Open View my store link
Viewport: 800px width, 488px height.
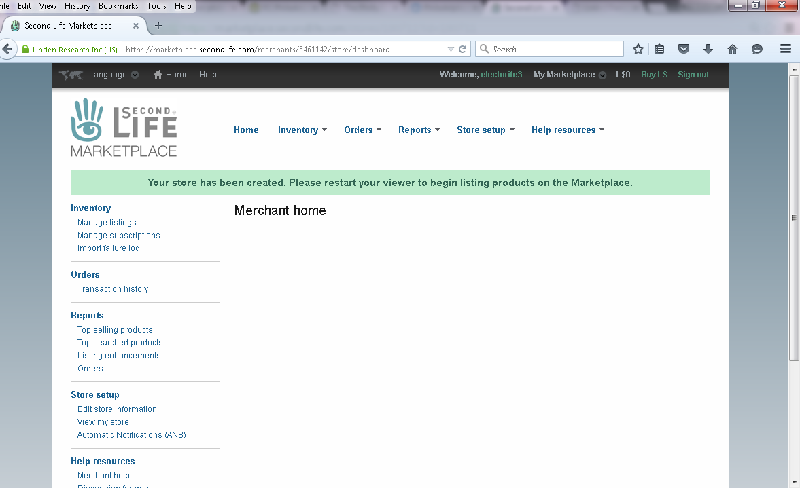[x=102, y=422]
